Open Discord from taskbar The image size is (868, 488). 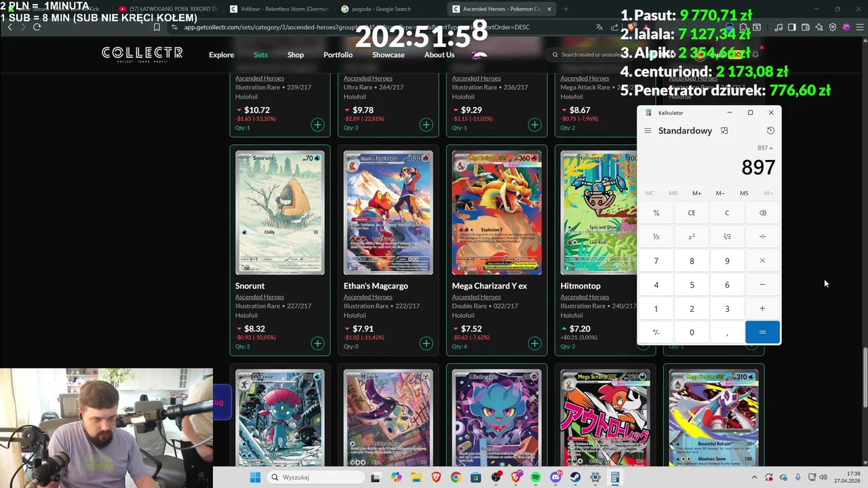tap(556, 477)
